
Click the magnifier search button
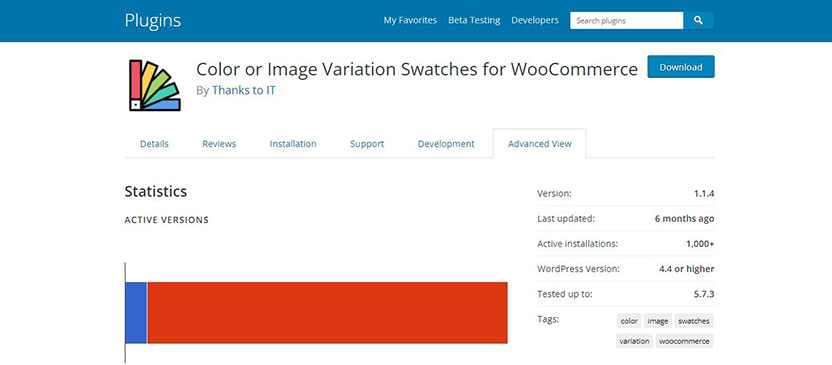point(698,21)
